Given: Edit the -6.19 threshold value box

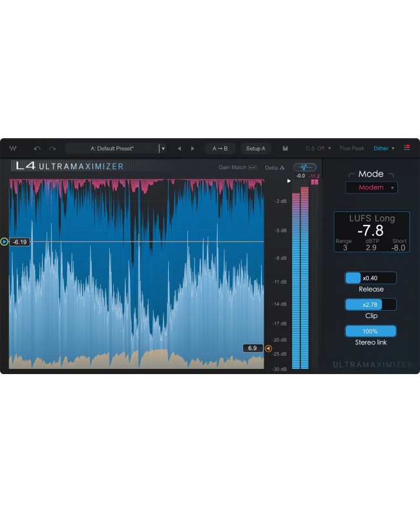Looking at the screenshot, I should tap(20, 242).
